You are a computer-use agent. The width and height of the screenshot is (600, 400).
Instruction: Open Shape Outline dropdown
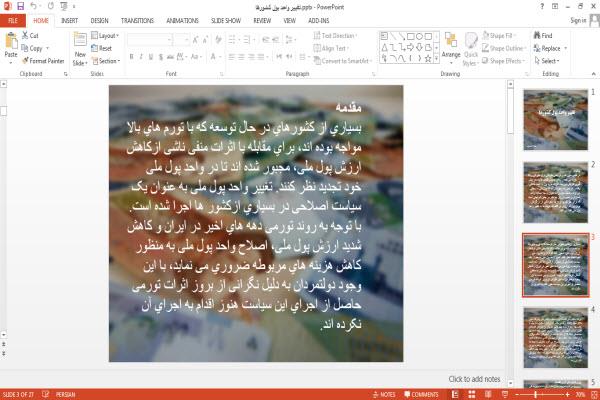click(504, 48)
